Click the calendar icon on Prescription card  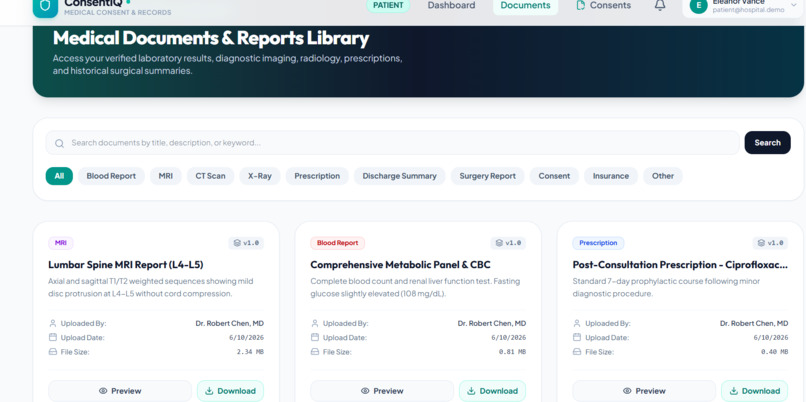point(577,337)
